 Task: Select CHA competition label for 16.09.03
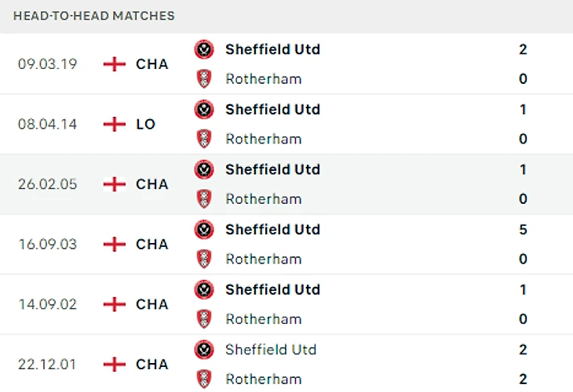(x=152, y=244)
